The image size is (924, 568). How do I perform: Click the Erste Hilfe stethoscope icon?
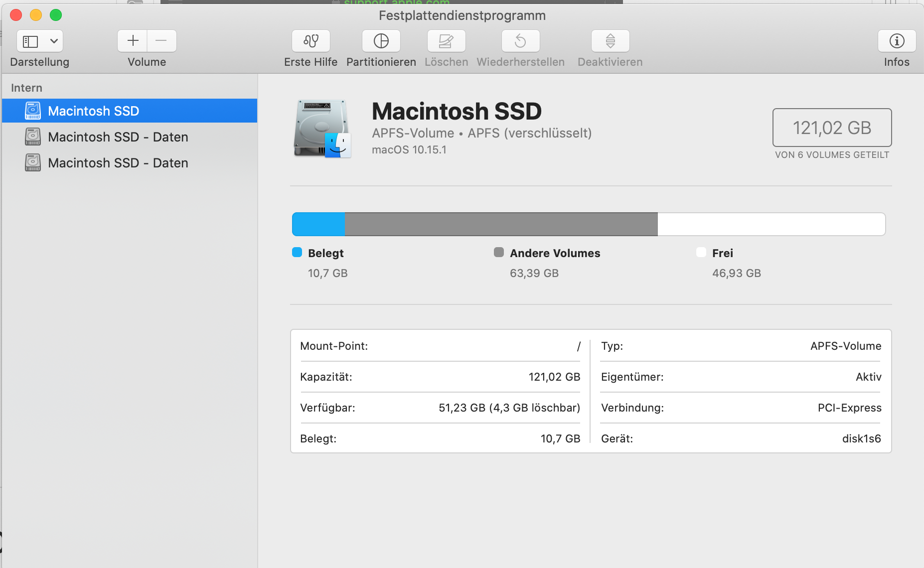click(310, 41)
